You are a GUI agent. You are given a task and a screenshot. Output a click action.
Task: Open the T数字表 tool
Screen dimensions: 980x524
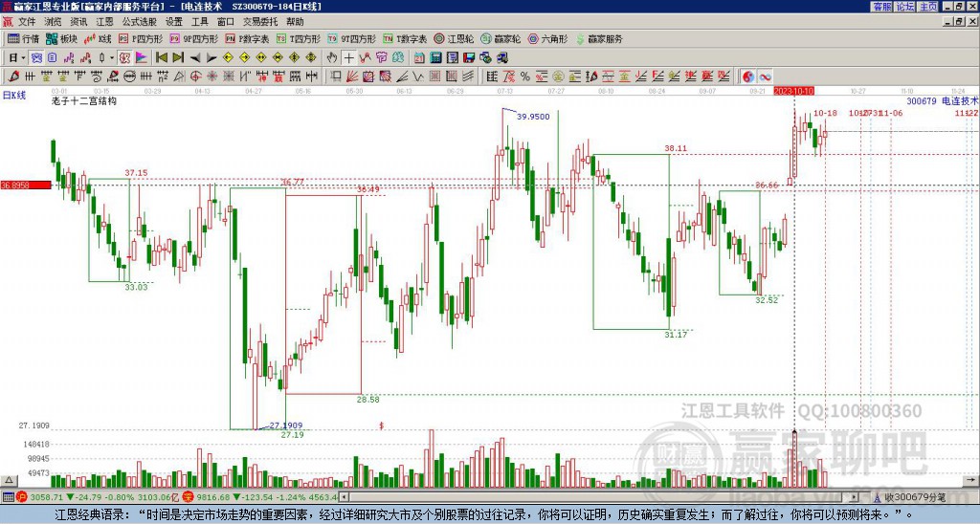(405, 38)
